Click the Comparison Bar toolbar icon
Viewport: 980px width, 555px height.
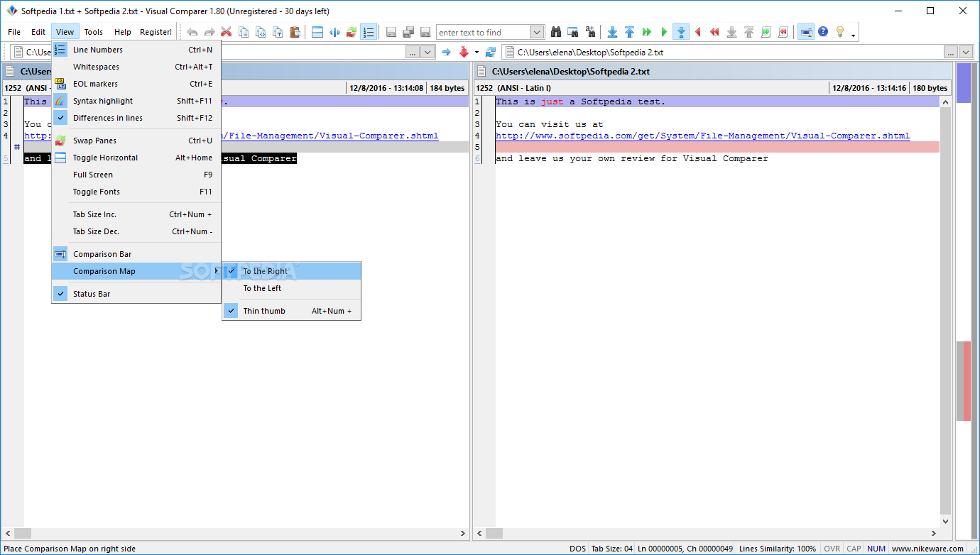point(806,32)
